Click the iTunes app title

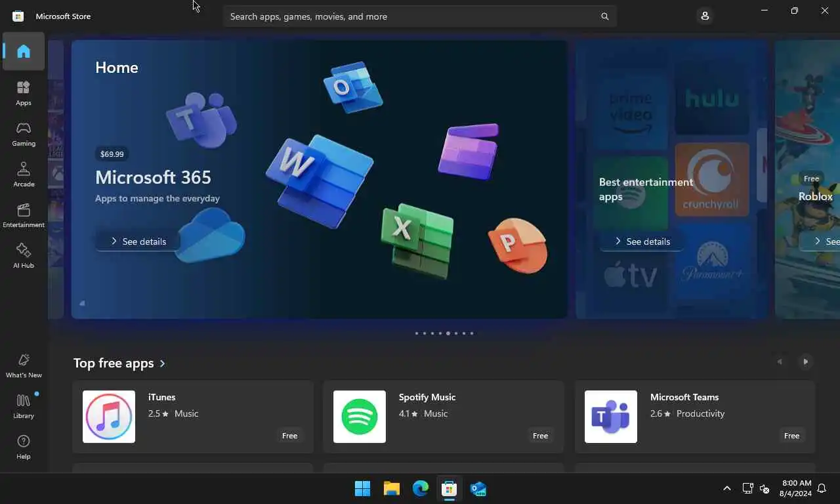(x=162, y=397)
